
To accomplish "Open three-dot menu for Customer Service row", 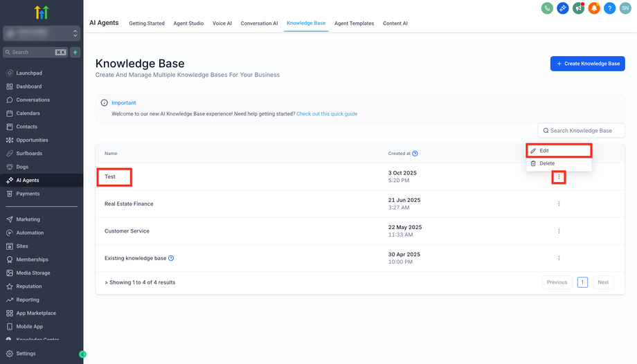I will (x=559, y=231).
